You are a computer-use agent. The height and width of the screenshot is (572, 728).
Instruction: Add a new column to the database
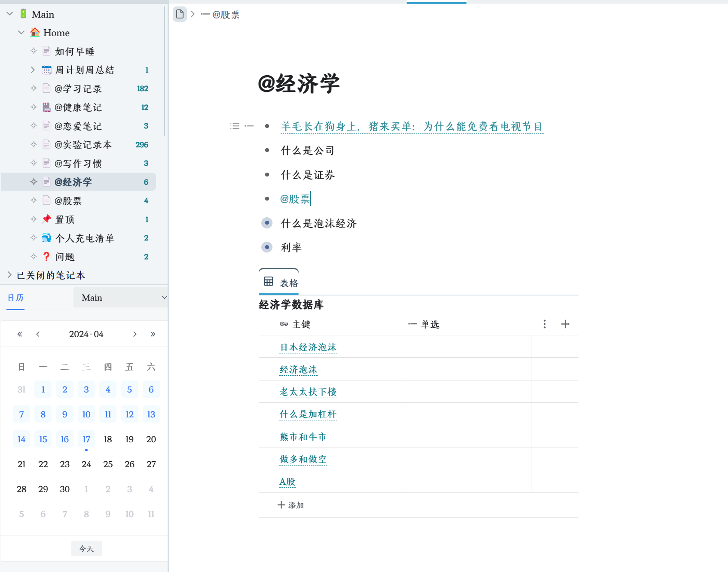pyautogui.click(x=565, y=324)
